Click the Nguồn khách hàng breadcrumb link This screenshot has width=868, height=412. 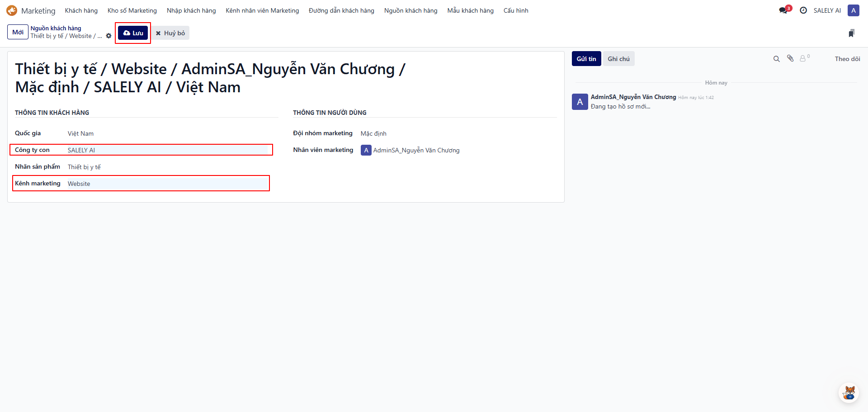56,28
